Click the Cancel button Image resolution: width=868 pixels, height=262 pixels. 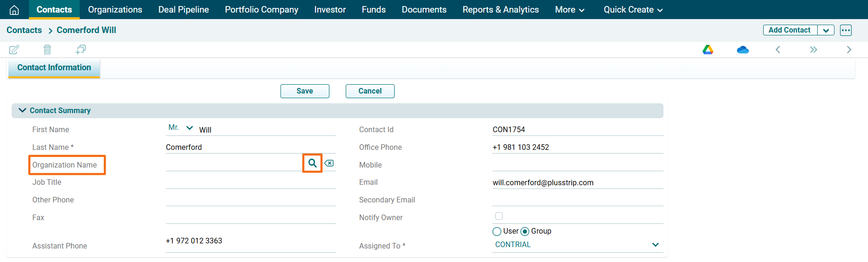[370, 91]
